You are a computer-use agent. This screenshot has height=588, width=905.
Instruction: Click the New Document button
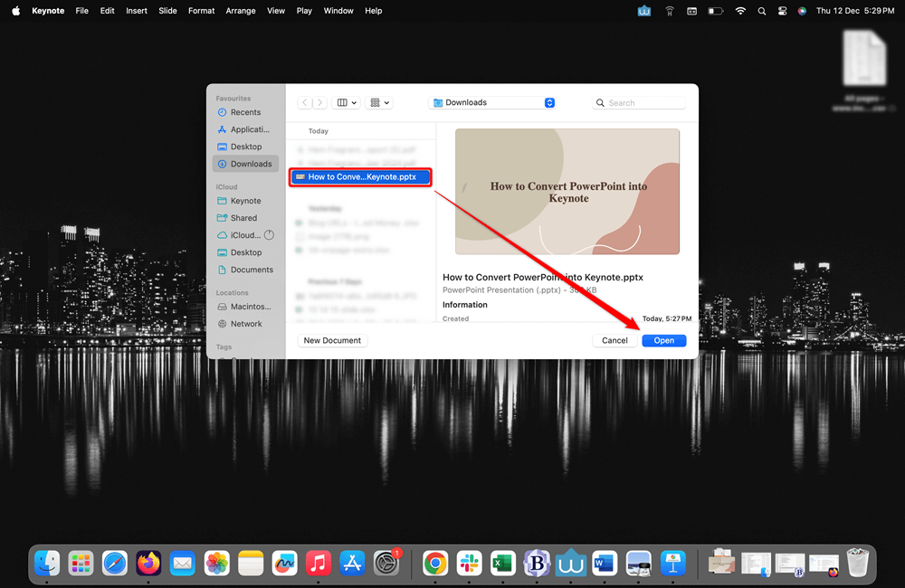(x=332, y=340)
